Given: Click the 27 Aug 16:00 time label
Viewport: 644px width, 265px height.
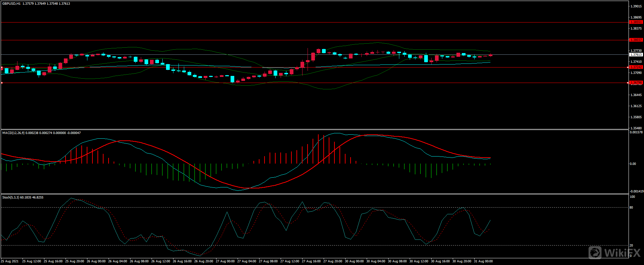Looking at the screenshot, I should point(311,261).
